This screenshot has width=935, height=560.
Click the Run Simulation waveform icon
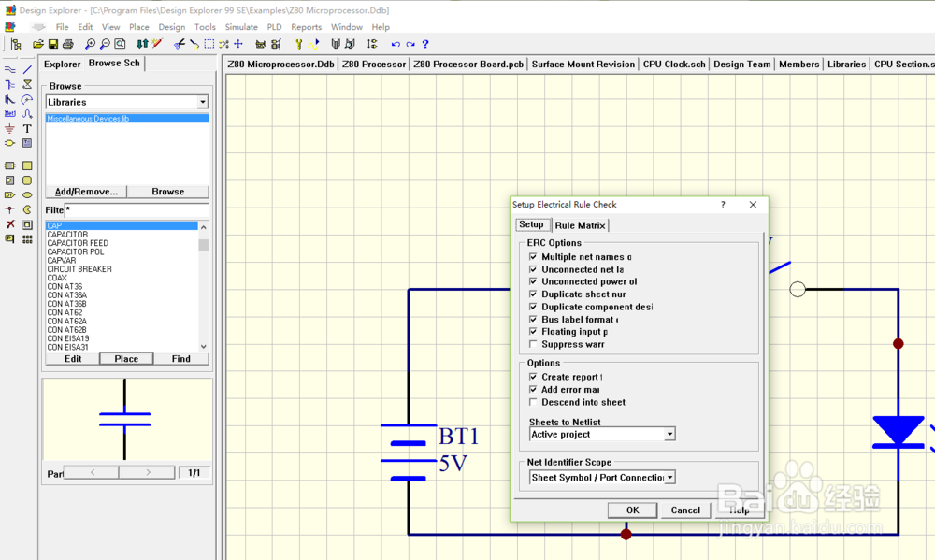(313, 44)
